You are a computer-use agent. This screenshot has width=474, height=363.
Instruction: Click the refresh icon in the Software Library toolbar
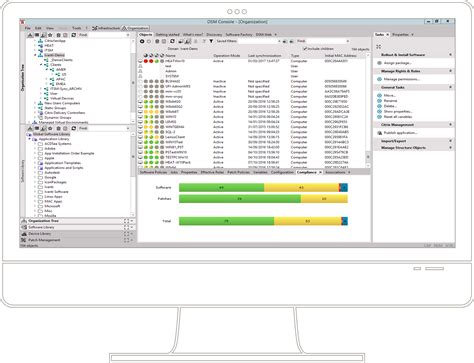click(x=74, y=128)
